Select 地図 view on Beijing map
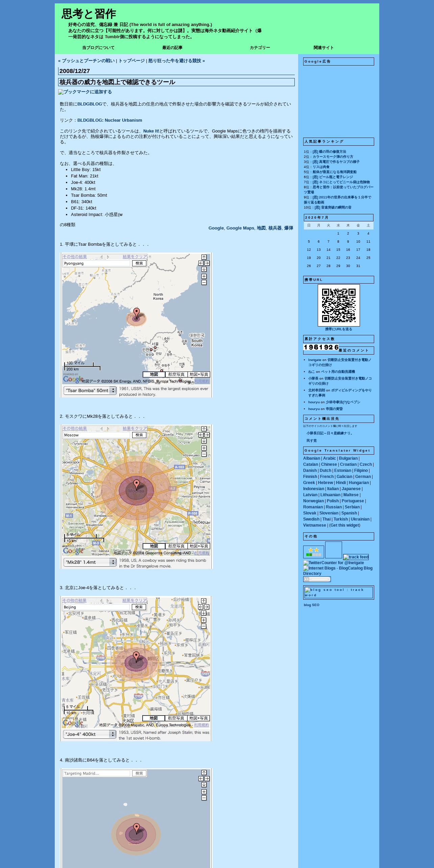434x868 pixels. 153,718
